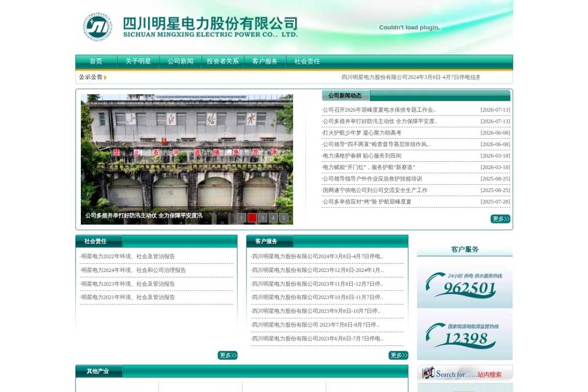Click 更多 button in 客户服务 panel
588x392 pixels.
pos(398,355)
